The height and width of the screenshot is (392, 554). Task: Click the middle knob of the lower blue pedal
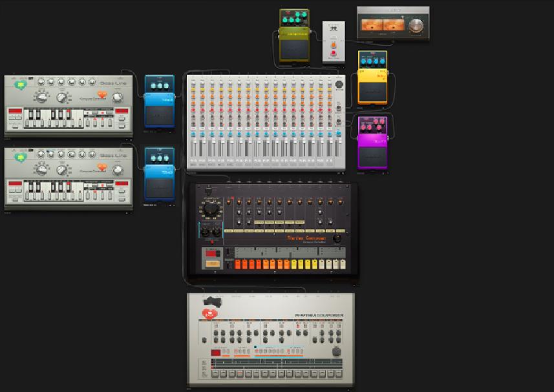(x=160, y=158)
